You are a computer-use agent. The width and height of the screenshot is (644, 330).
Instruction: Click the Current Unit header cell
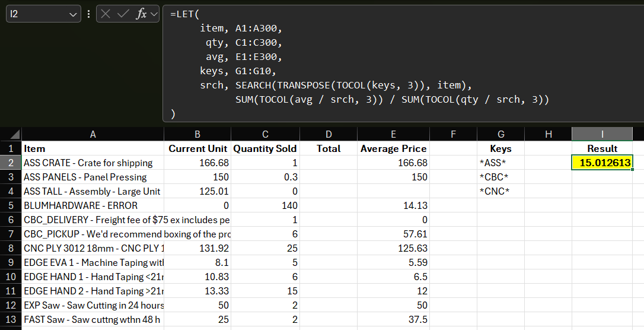pos(197,148)
